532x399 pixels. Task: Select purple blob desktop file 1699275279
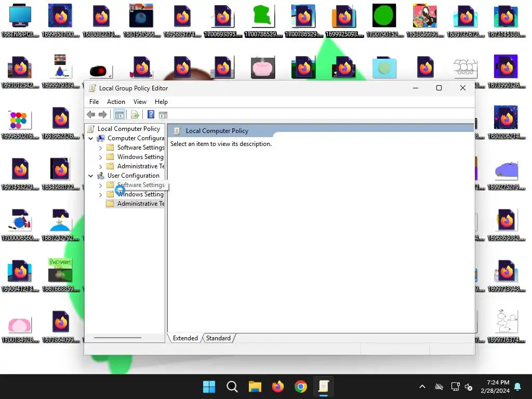coord(506,175)
